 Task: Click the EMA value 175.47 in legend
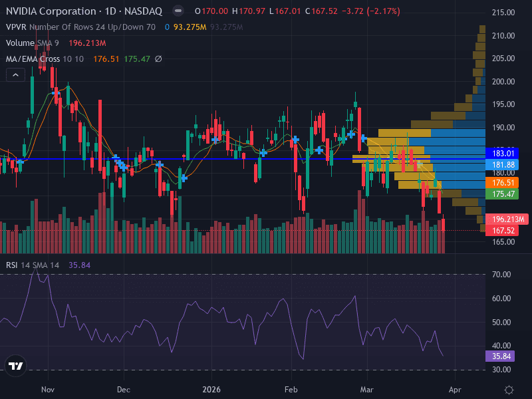click(x=137, y=59)
